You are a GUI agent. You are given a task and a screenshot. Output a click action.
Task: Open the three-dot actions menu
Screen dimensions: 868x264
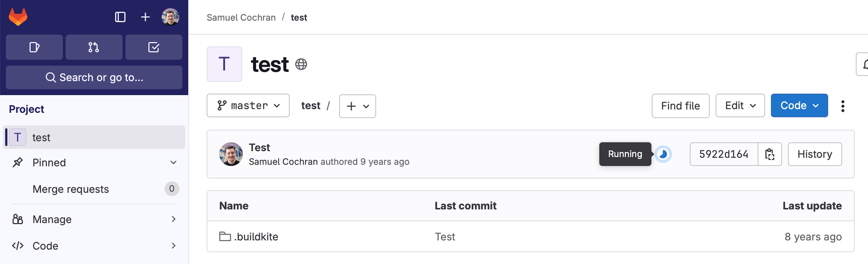coord(843,106)
